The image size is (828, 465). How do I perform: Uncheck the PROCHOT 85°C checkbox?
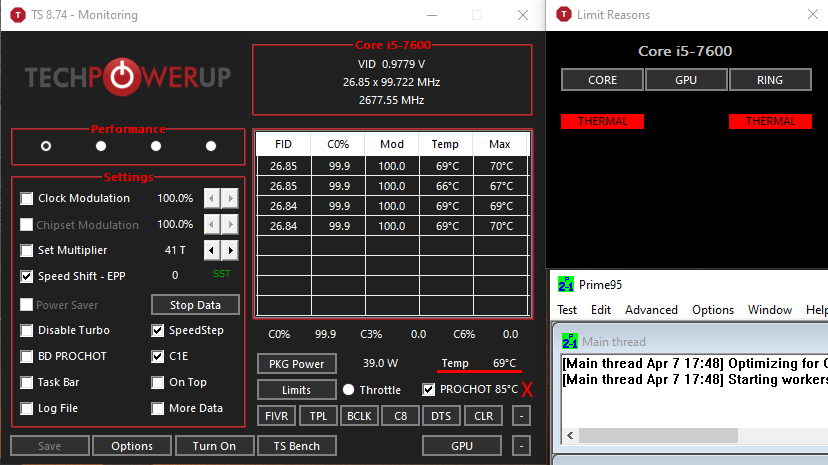pos(428,390)
